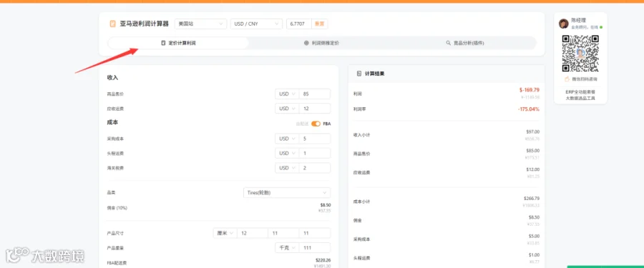Viewport: 644px width, 268px height.
Task: Open the 竞品分析(插件) tab
Action: click(465, 43)
